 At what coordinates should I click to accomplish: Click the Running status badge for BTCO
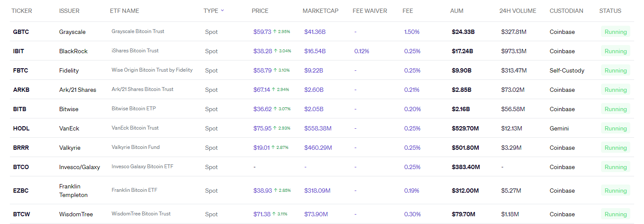pyautogui.click(x=615, y=167)
